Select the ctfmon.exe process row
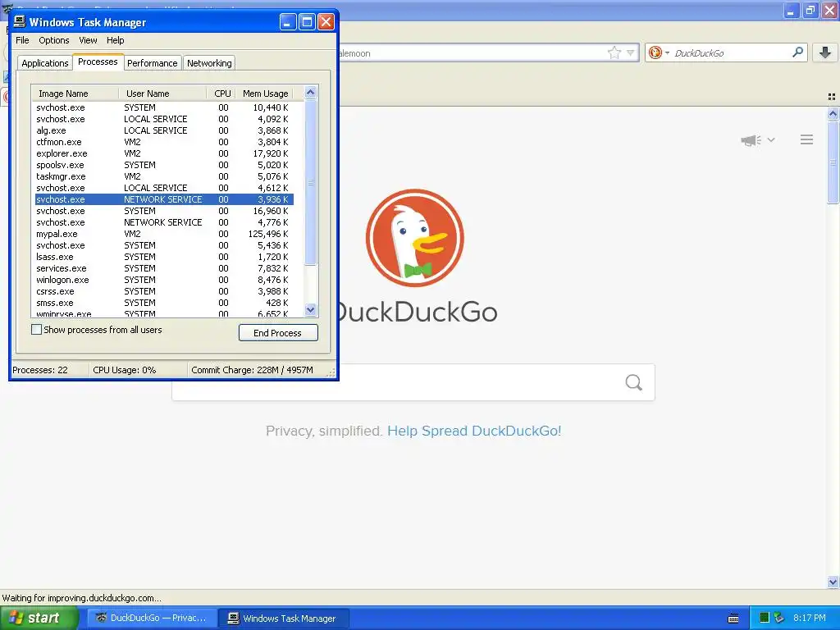This screenshot has height=630, width=840. point(164,142)
